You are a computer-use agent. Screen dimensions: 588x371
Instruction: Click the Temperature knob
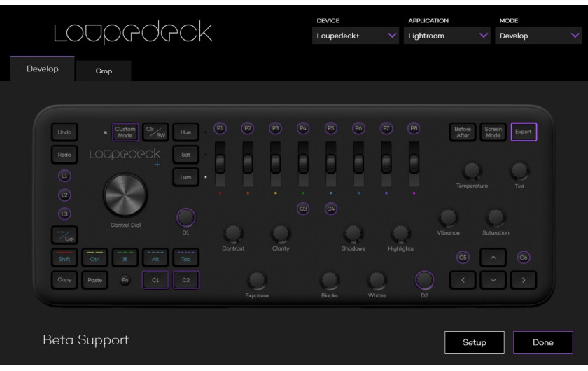point(472,171)
